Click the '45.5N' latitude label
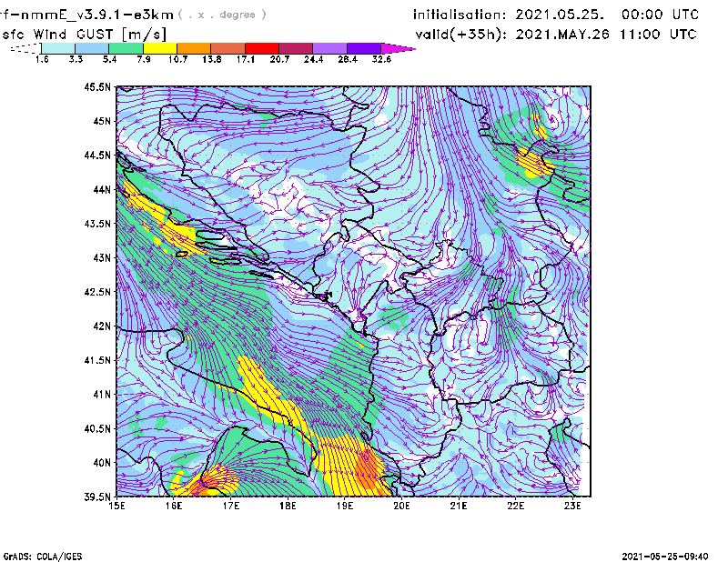 point(97,86)
